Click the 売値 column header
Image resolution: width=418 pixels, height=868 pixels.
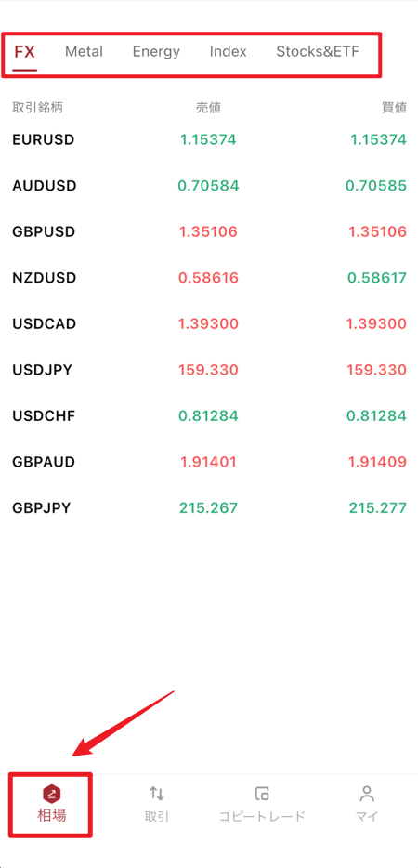209,108
